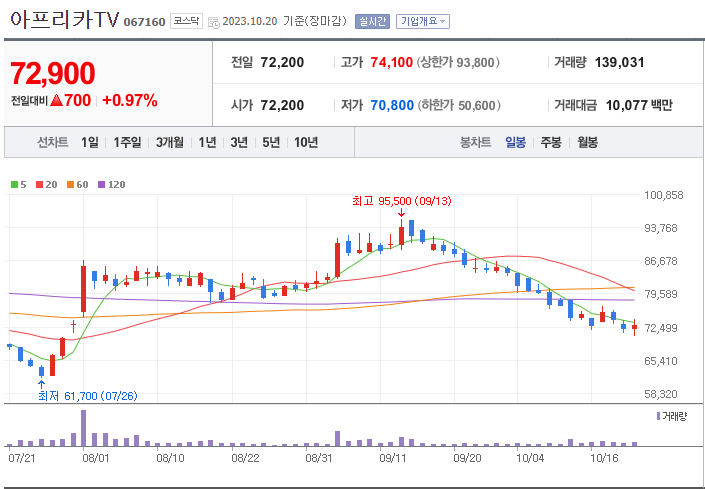
Task: Click the tallest volume bar at 08/01
Action: [x=83, y=428]
